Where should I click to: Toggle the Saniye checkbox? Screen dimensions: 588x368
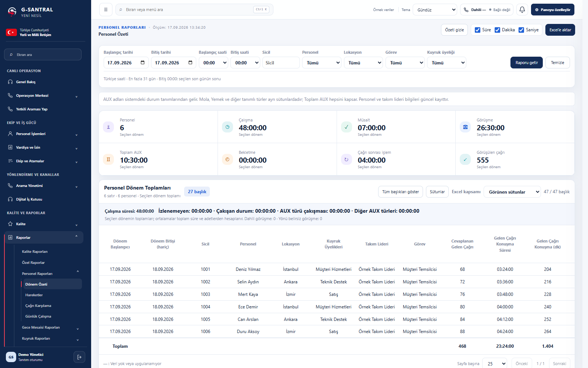pos(521,30)
